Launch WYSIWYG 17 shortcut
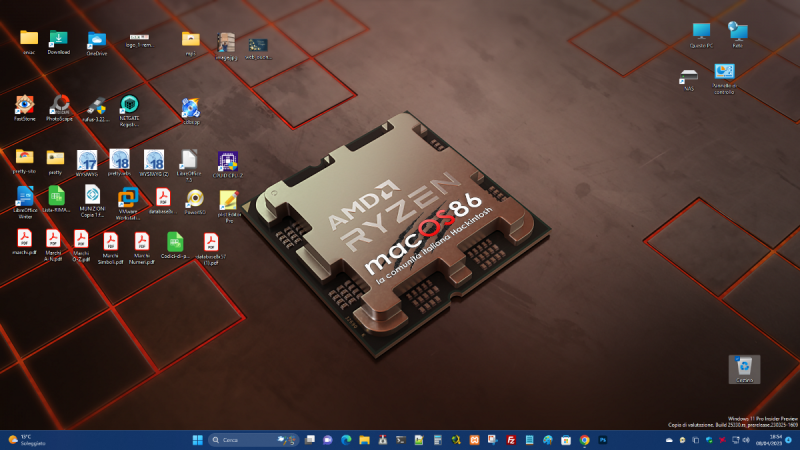Image resolution: width=800 pixels, height=450 pixels. tap(87, 163)
